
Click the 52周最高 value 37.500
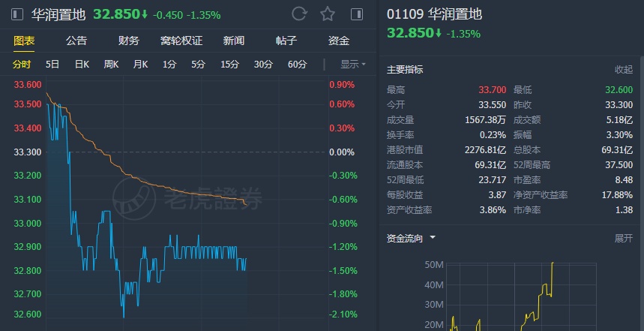click(619, 165)
